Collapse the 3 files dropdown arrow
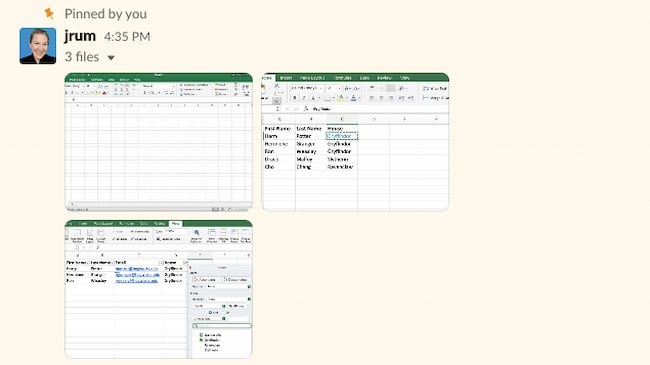Screen dimensions: 650x365 pyautogui.click(x=111, y=58)
